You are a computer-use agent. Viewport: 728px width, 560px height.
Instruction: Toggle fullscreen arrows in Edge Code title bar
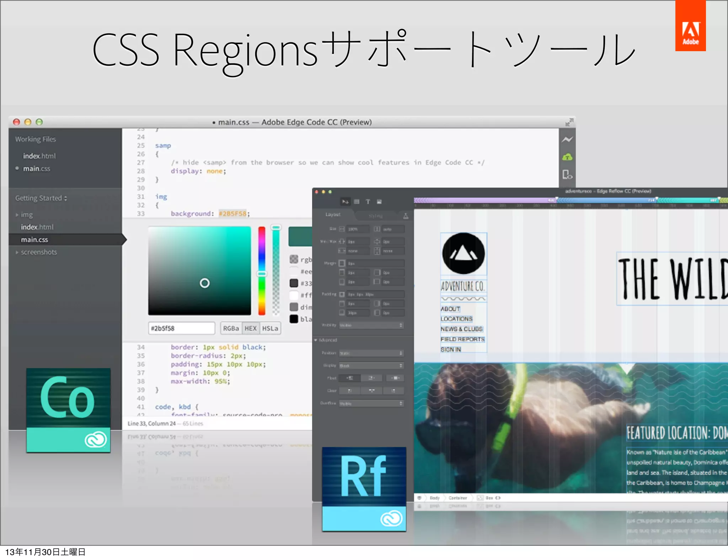coord(569,122)
